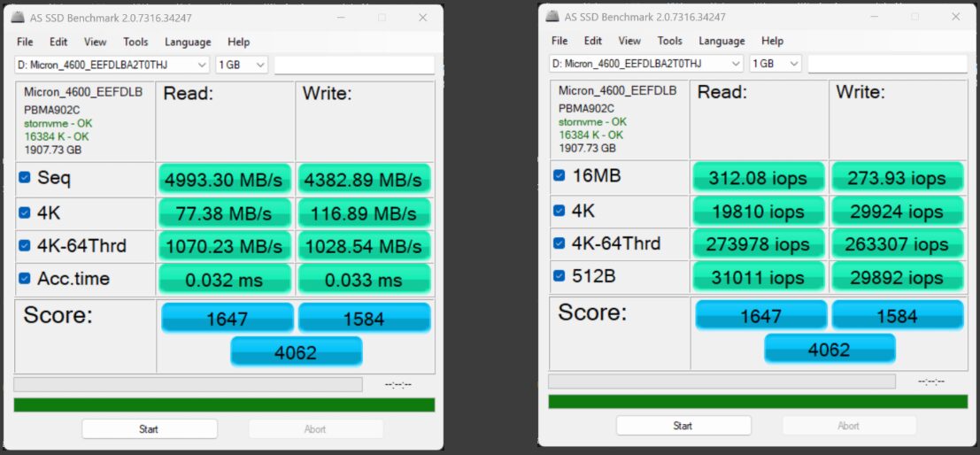Open the 1 GB size dropdown in the MB/s window
980x455 pixels.
point(242,65)
